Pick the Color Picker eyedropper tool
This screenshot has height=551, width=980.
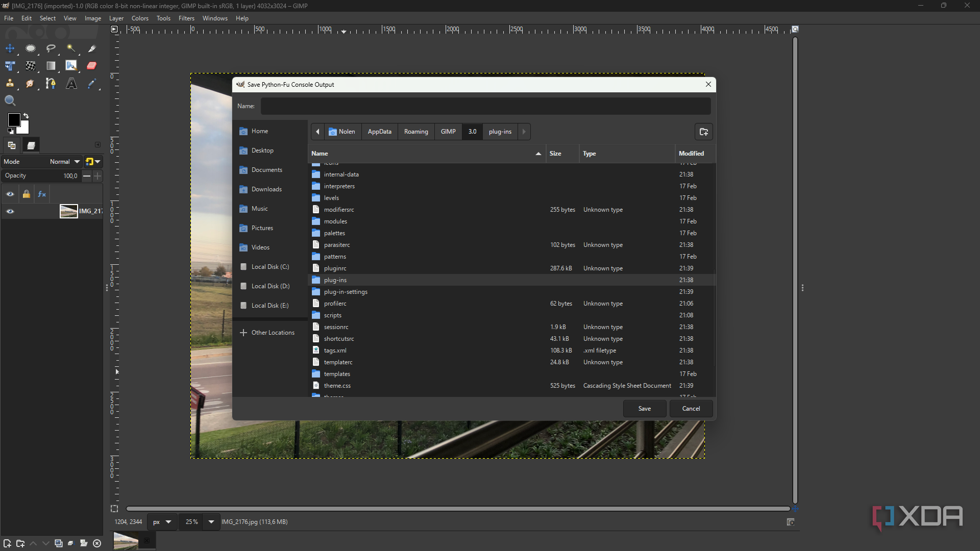click(92, 83)
